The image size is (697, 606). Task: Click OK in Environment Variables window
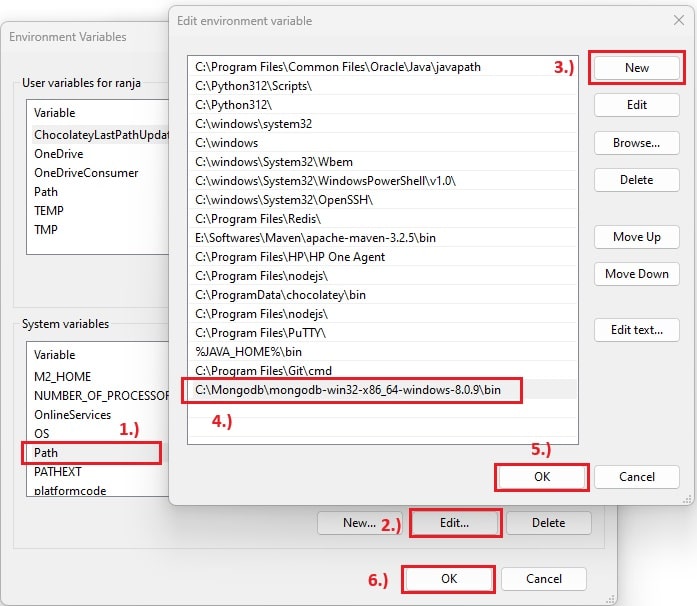[449, 578]
